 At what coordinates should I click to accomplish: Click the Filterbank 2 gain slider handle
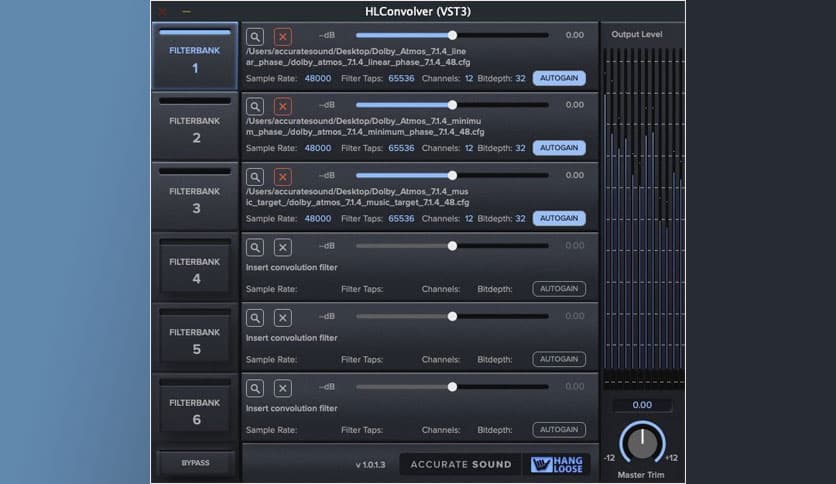point(452,105)
